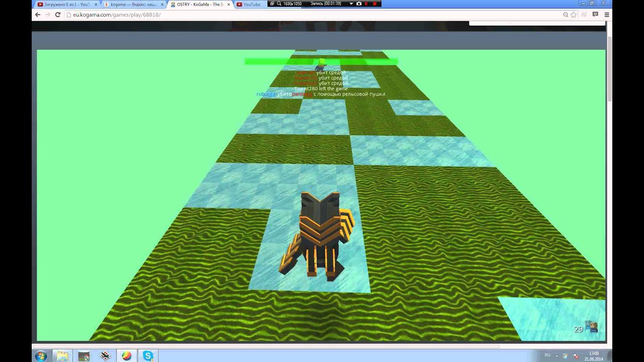Bookmark this page with the star icon
Viewport: 644px width, 362px height.
(573, 15)
